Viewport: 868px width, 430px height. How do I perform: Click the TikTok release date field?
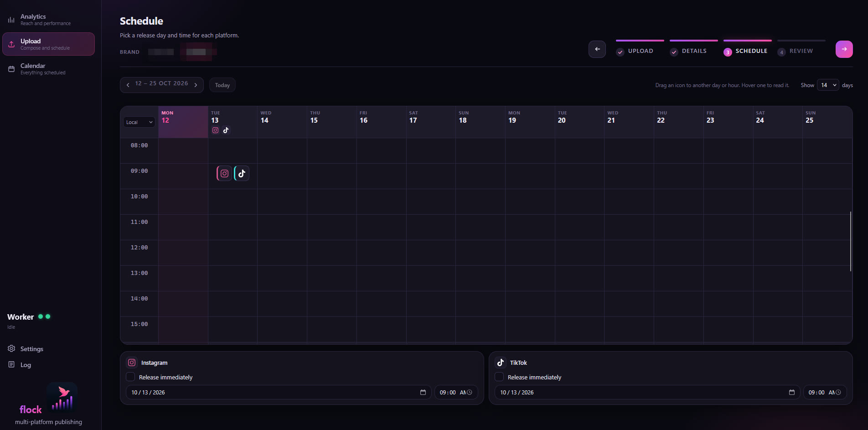(x=647, y=392)
